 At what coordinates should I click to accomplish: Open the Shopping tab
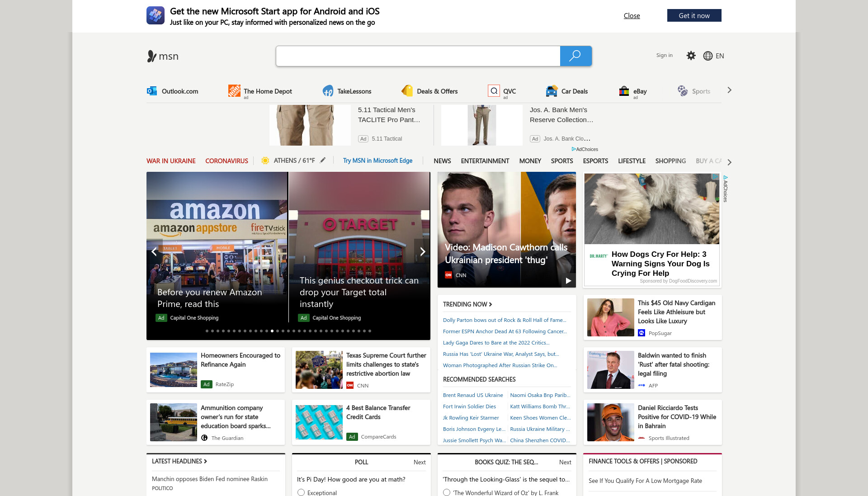670,161
